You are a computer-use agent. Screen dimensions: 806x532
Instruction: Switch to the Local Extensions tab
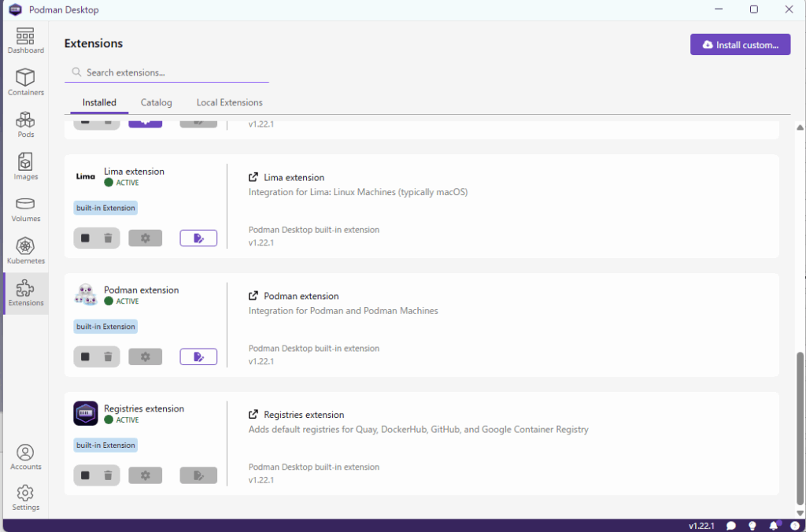[229, 102]
